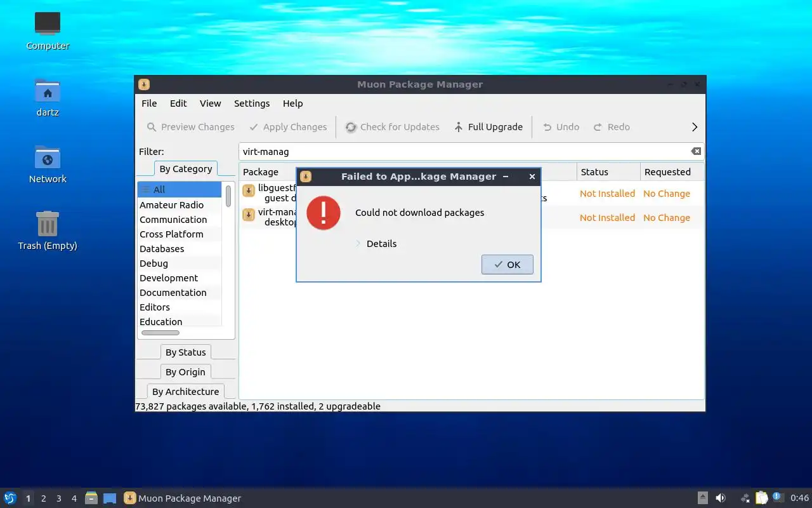Expand the Details disclosure arrow
The height and width of the screenshot is (508, 812).
[x=358, y=244]
